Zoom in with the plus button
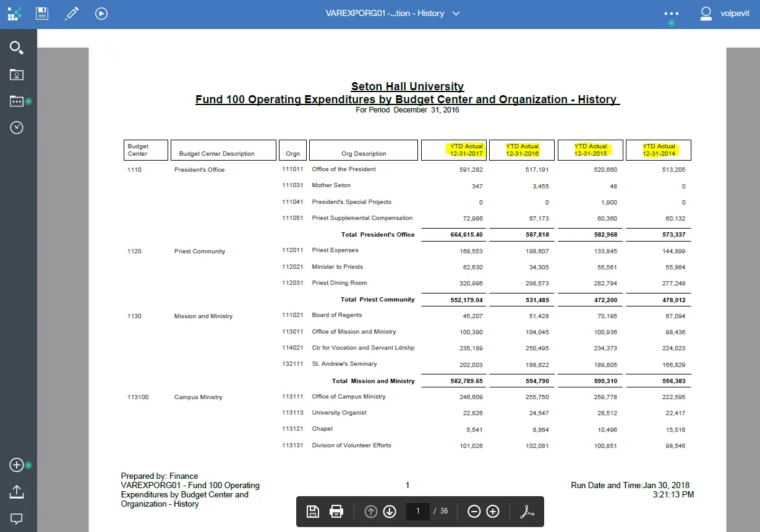 493,511
